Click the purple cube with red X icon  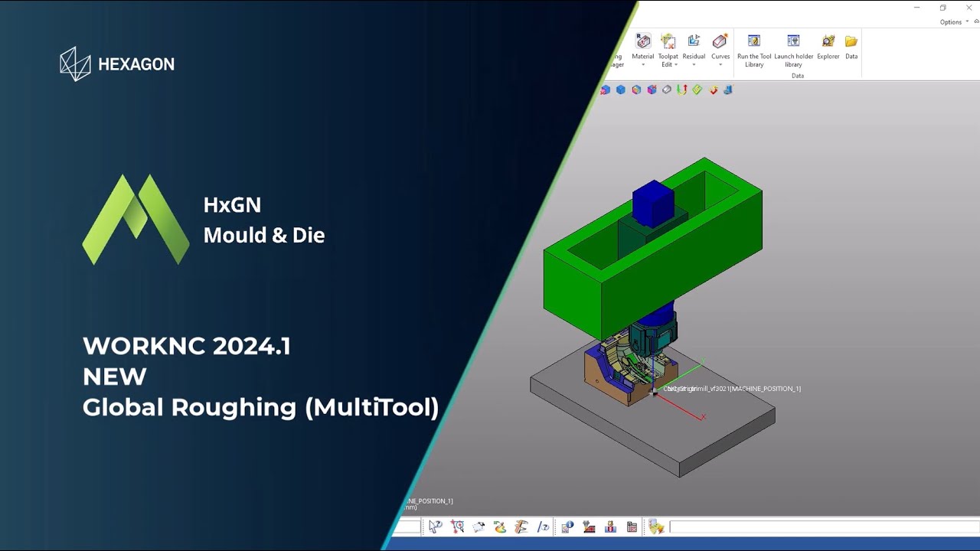click(x=652, y=90)
